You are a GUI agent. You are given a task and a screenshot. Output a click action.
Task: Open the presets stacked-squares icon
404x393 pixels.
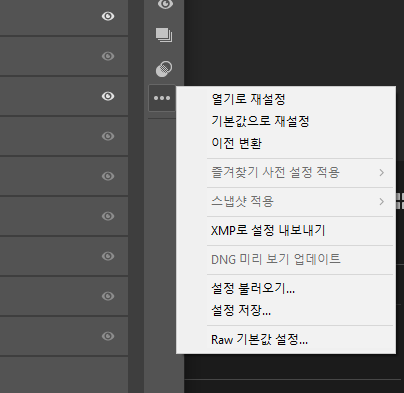click(164, 35)
